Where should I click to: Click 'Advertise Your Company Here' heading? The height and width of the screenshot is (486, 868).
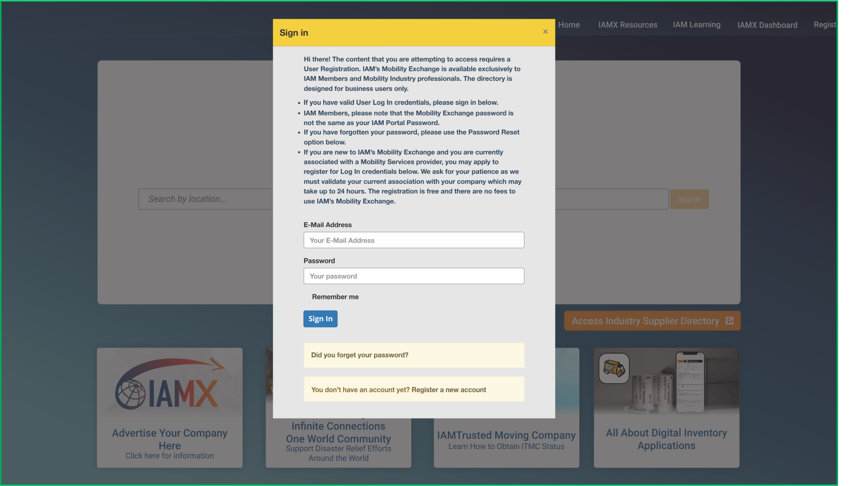click(170, 439)
